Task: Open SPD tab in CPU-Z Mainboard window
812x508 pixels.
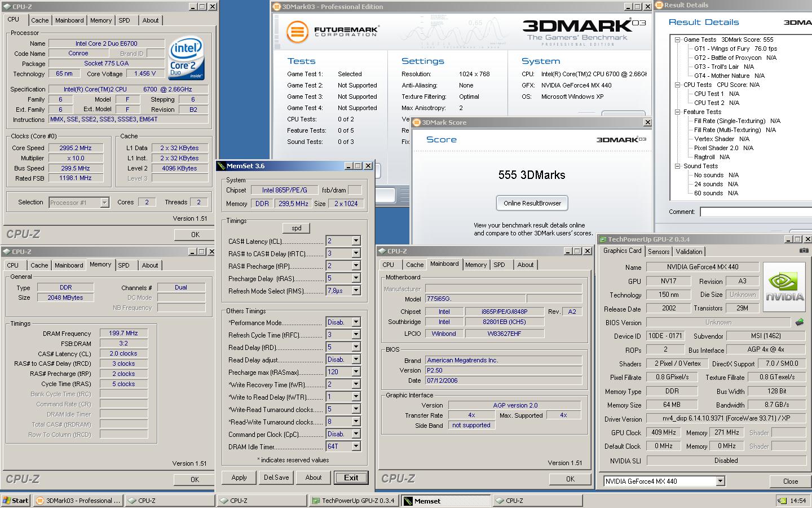Action: (x=499, y=265)
